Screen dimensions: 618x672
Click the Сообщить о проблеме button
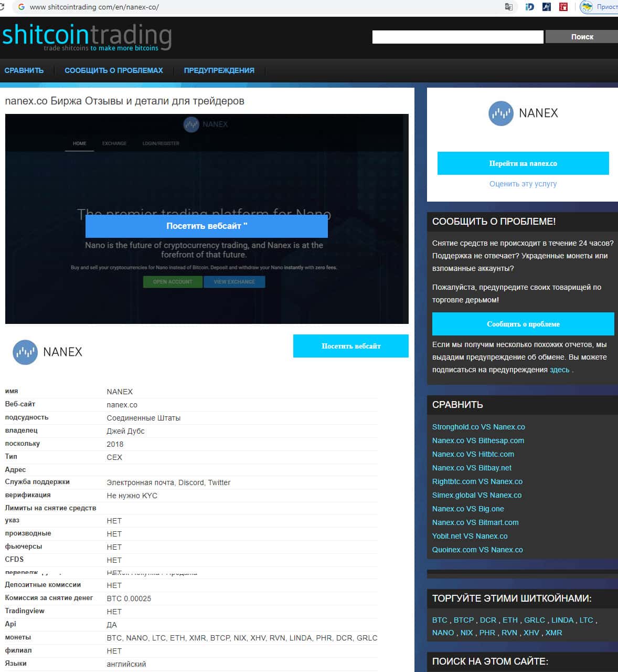point(523,324)
